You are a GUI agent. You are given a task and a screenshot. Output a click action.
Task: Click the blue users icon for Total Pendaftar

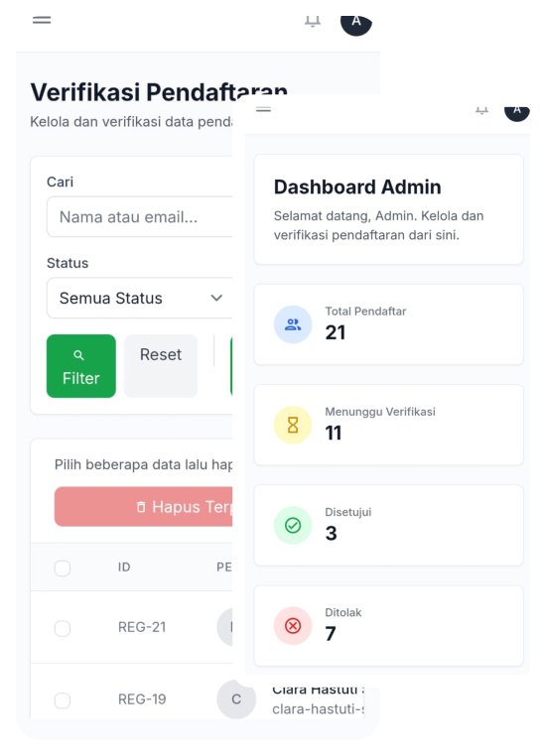click(293, 324)
